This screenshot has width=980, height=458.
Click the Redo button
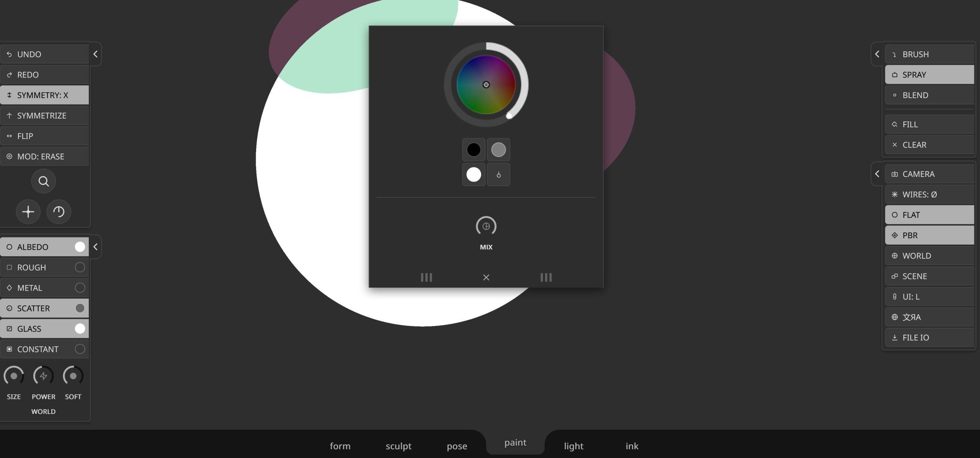44,75
